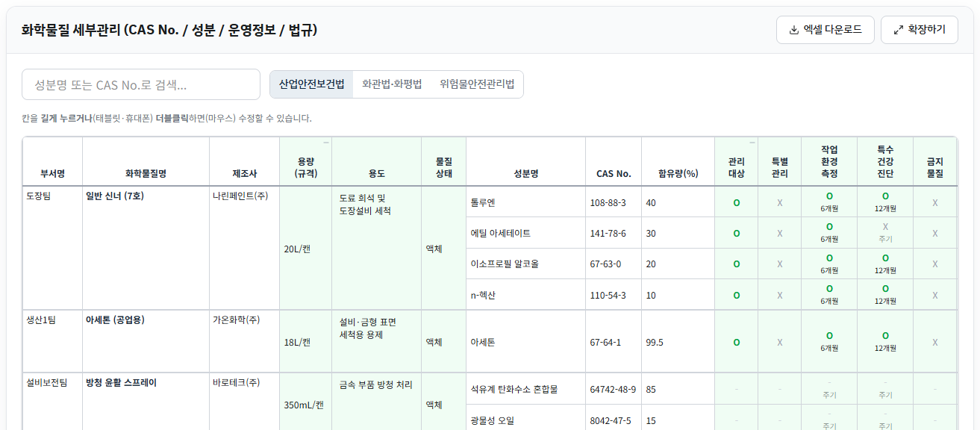Viewport: 980px width, 430px height.
Task: Open the 위험물안전관리법 tab
Action: [x=477, y=84]
